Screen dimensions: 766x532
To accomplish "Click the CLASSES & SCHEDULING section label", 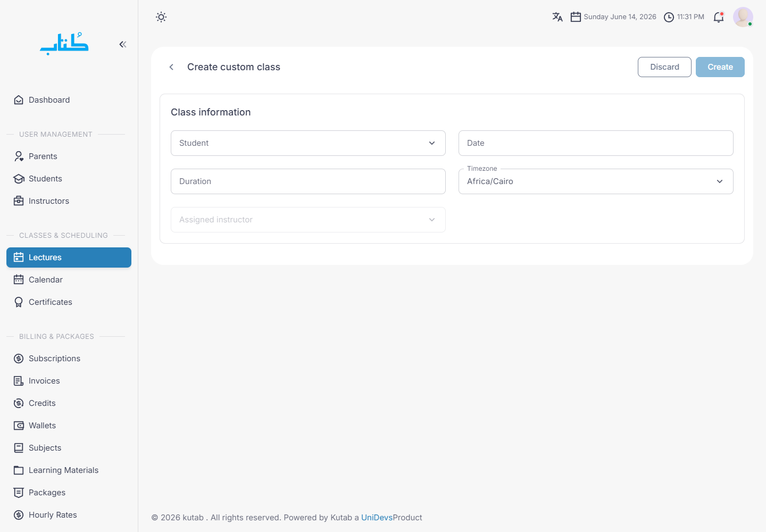I will [x=63, y=235].
